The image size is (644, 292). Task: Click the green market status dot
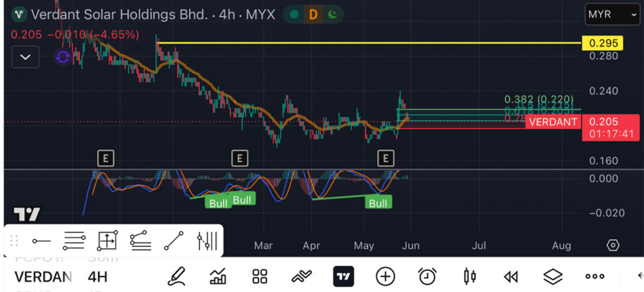coord(294,14)
